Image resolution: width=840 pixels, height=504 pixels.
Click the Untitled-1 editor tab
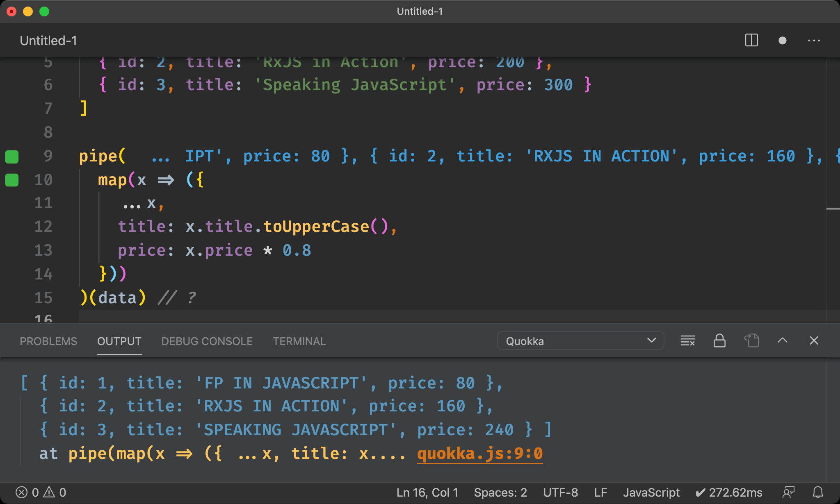coord(48,41)
